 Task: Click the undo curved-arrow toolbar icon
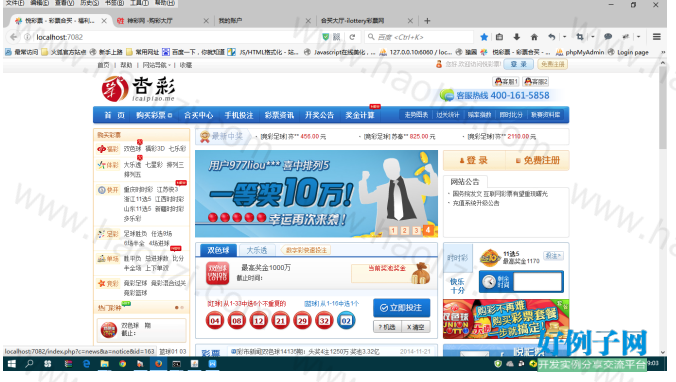coord(552,37)
